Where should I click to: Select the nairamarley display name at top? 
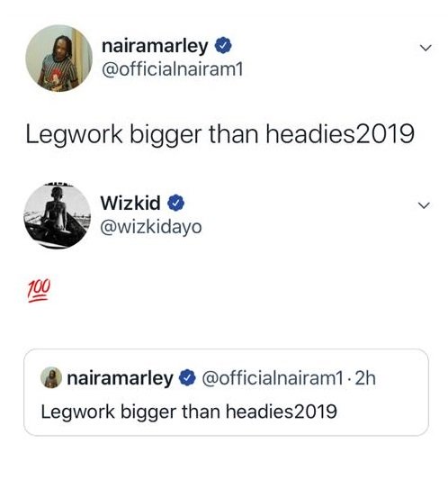(x=155, y=46)
